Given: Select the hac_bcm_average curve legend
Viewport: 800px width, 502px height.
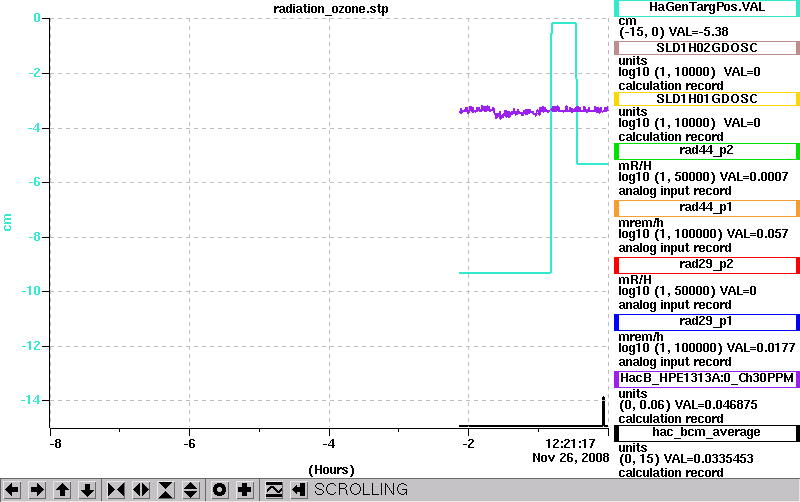Looking at the screenshot, I should 707,433.
